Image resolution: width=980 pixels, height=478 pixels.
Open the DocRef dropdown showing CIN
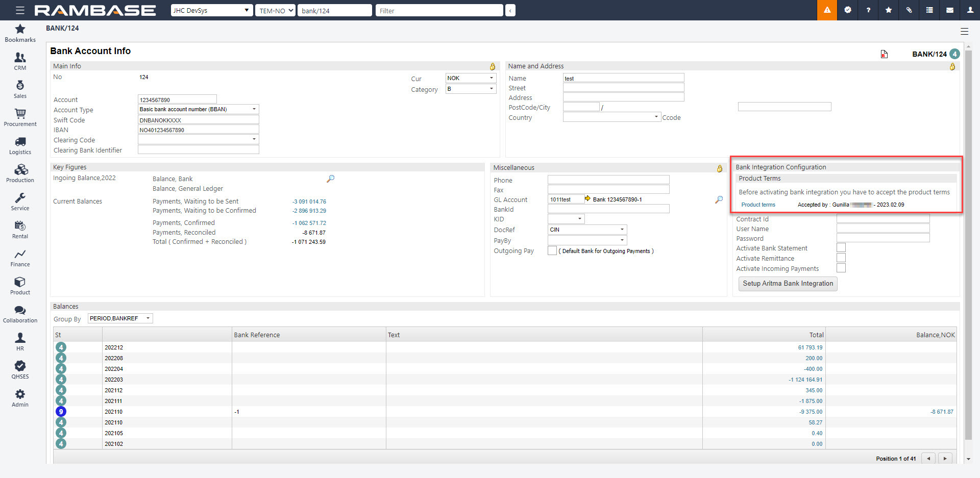(587, 230)
